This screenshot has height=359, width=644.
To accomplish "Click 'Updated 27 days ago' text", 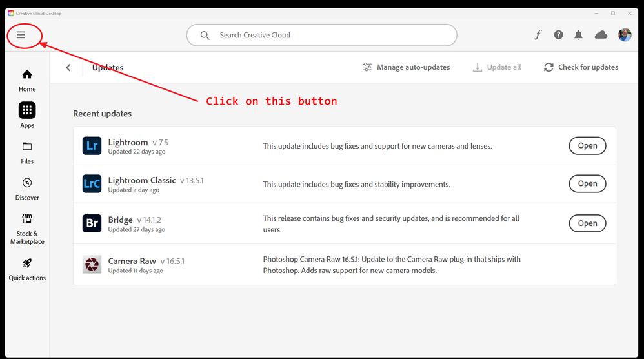I will coord(137,229).
